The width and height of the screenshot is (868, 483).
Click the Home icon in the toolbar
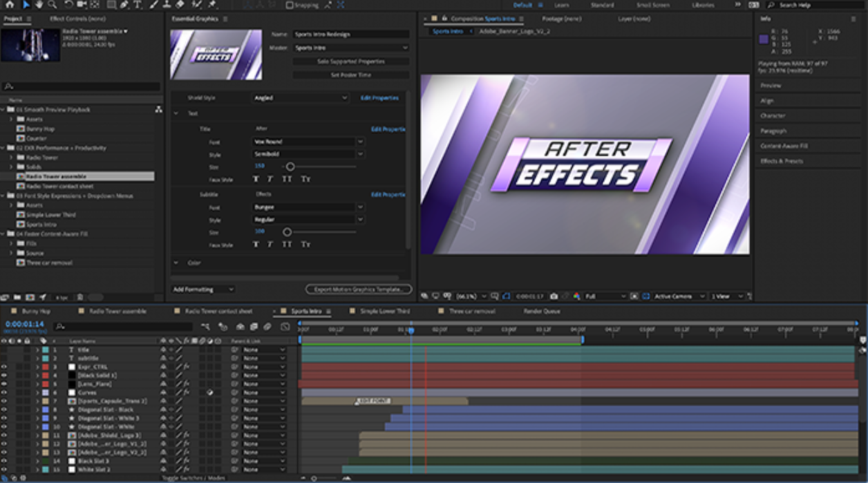[10, 5]
